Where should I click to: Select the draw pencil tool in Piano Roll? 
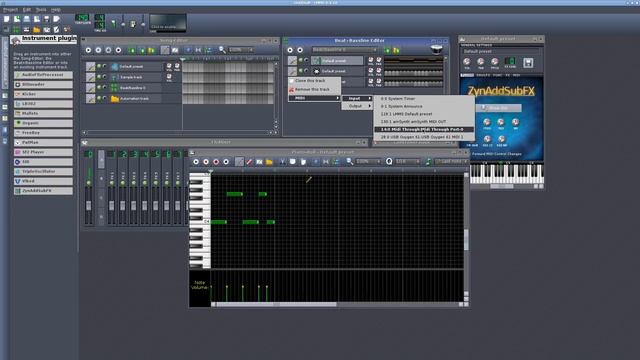[239, 162]
